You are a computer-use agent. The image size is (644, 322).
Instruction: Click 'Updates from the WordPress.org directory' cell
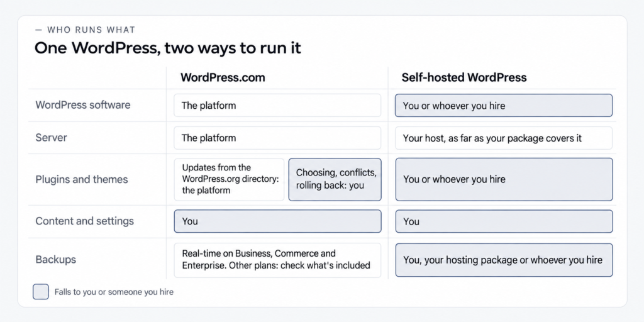pyautogui.click(x=229, y=179)
